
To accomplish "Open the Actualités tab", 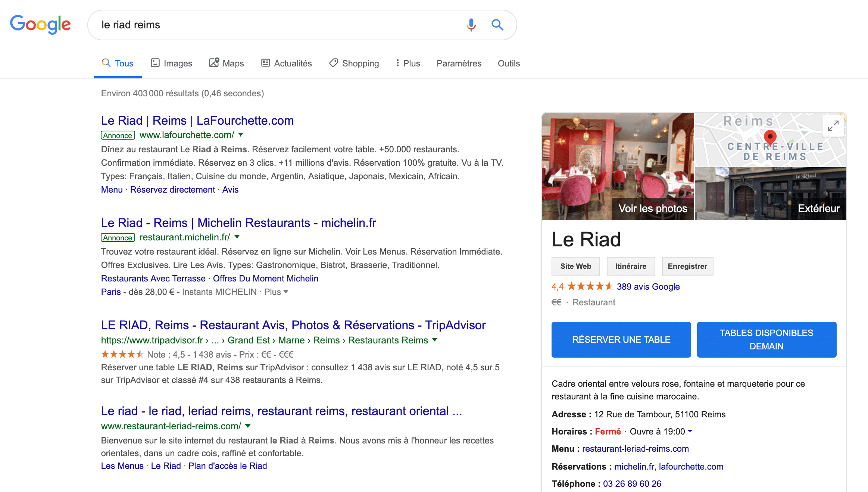I will pyautogui.click(x=286, y=63).
